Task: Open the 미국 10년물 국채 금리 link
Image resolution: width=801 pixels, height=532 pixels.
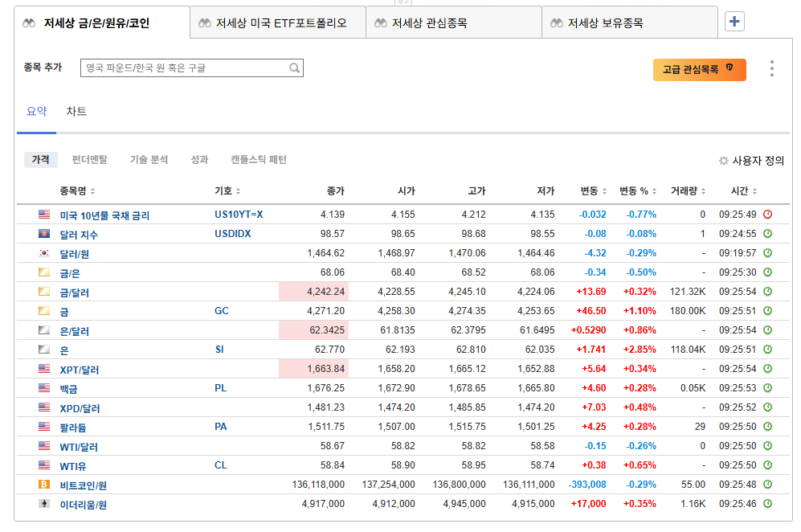Action: 104,215
